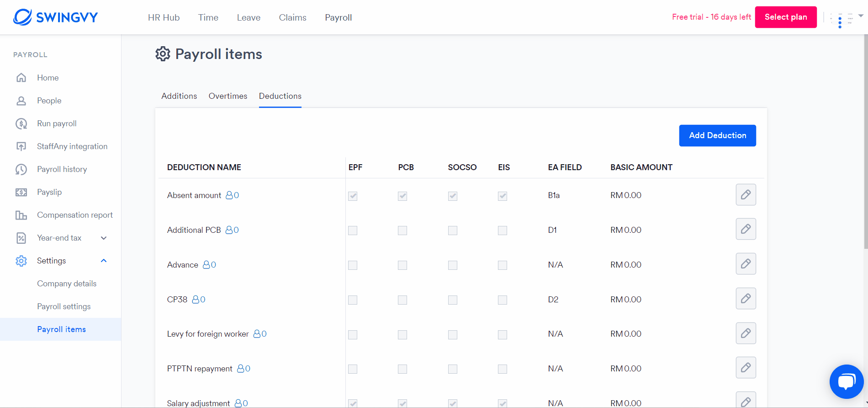The image size is (868, 408).
Task: Edit the Advance deduction
Action: (746, 264)
